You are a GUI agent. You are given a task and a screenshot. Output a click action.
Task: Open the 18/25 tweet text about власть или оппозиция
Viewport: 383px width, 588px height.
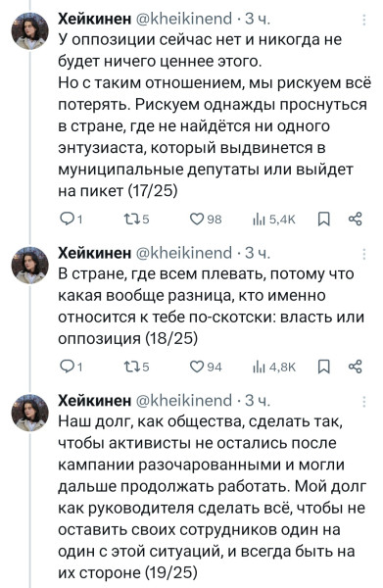211,306
